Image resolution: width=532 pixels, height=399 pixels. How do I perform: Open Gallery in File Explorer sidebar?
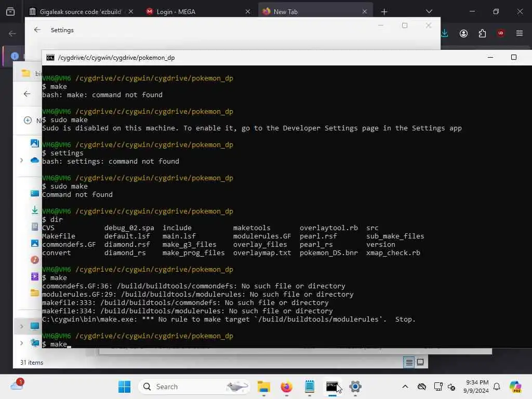pyautogui.click(x=35, y=143)
